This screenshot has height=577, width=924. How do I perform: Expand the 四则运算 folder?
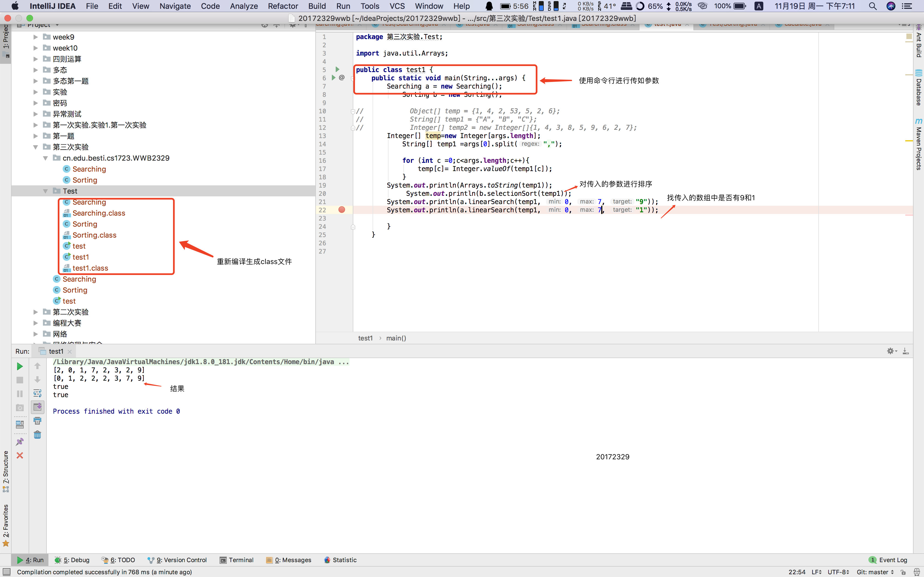pos(35,59)
